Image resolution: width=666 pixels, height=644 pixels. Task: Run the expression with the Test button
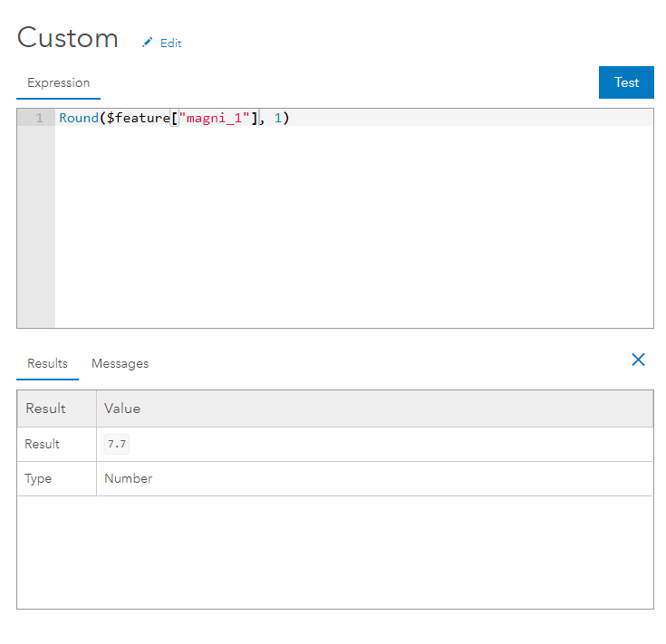pyautogui.click(x=626, y=82)
